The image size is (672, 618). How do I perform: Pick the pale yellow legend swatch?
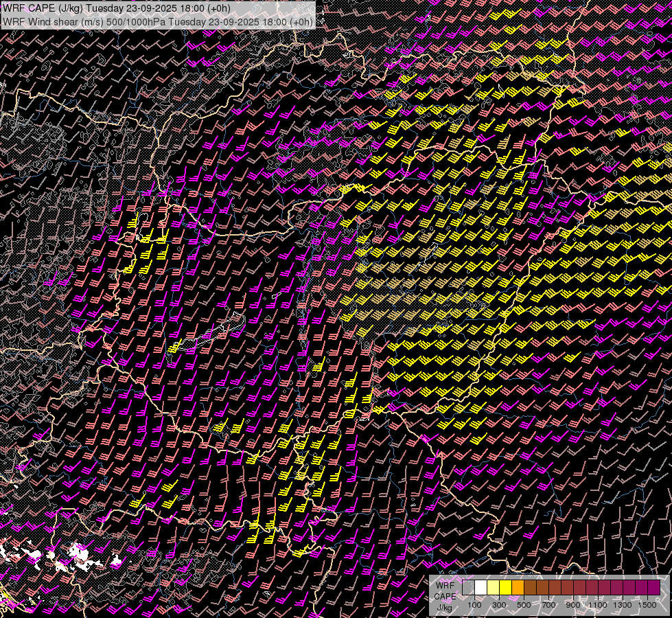(493, 588)
